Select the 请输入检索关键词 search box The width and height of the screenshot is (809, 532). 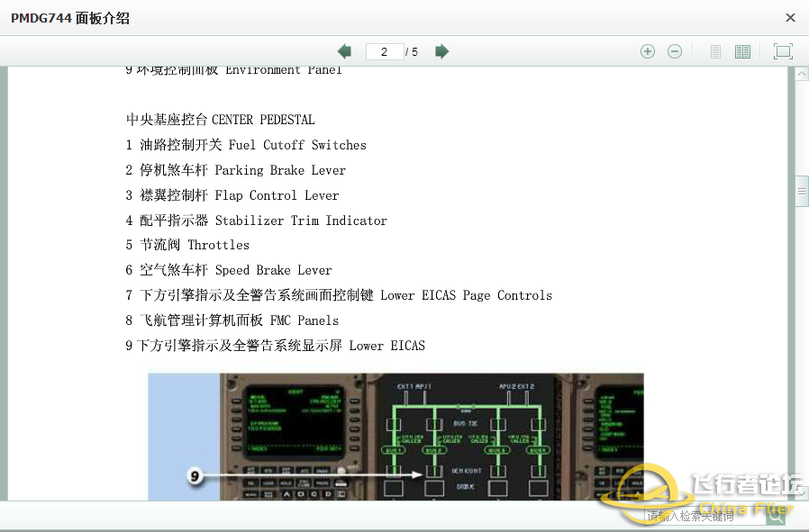(703, 515)
